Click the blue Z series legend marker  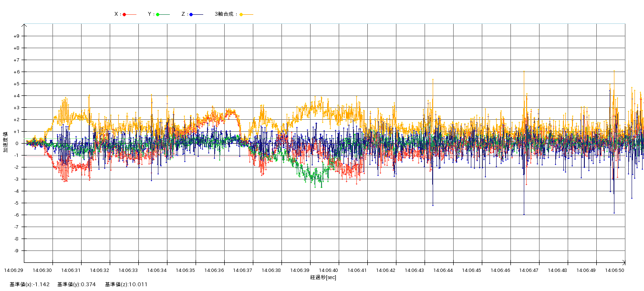(x=191, y=14)
